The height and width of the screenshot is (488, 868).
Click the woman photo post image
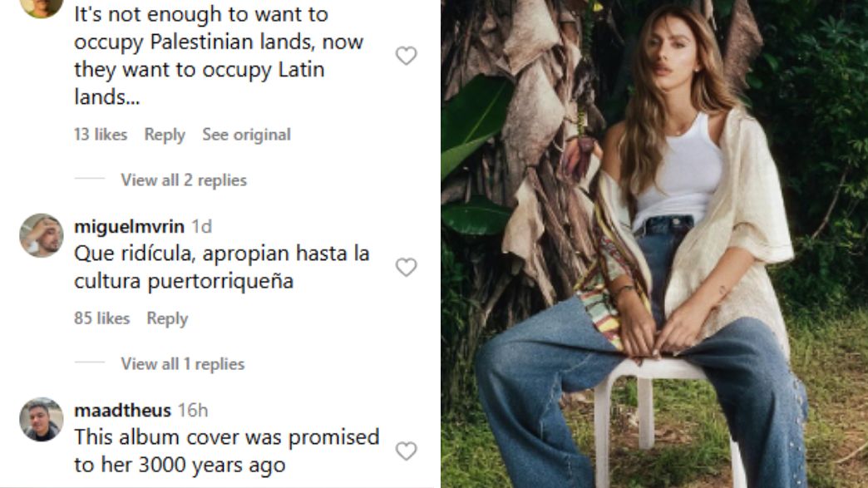click(x=654, y=244)
